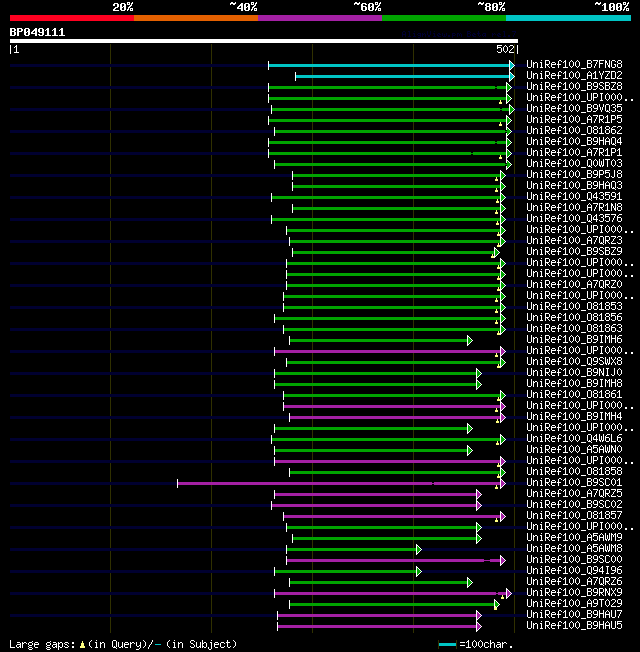Select the UniRef100_O81853 label
Image resolution: width=640 pixels, height=652 pixels.
click(x=574, y=306)
